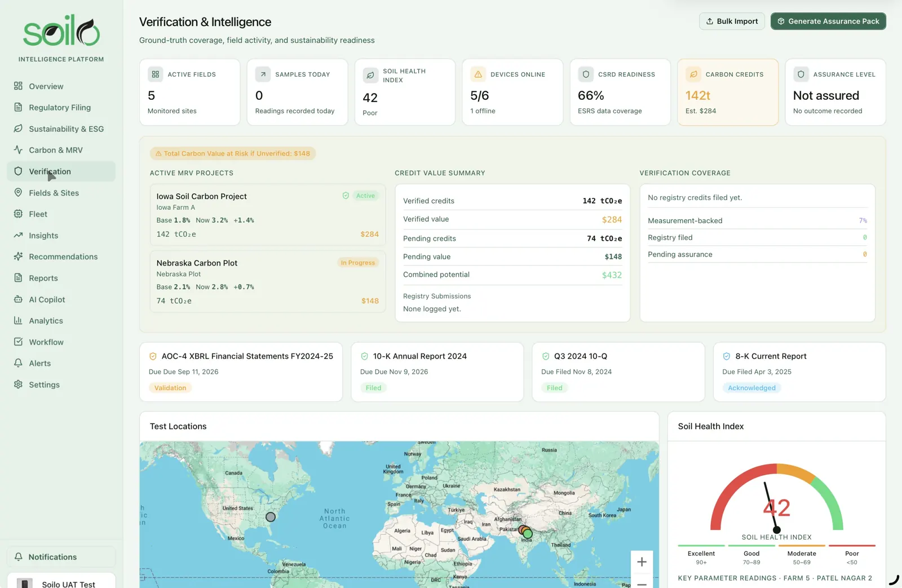
Task: Click the Assurance Level shield icon
Action: [801, 74]
